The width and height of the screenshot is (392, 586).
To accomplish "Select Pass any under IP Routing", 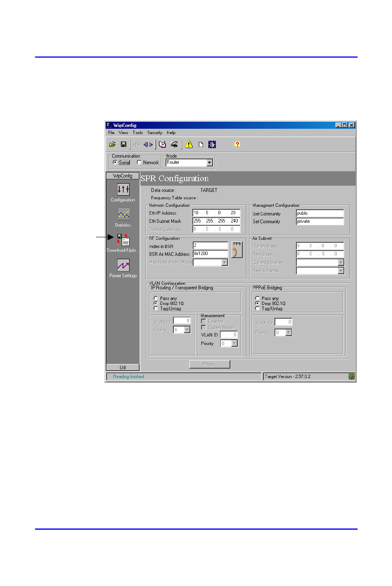I will tap(156, 298).
